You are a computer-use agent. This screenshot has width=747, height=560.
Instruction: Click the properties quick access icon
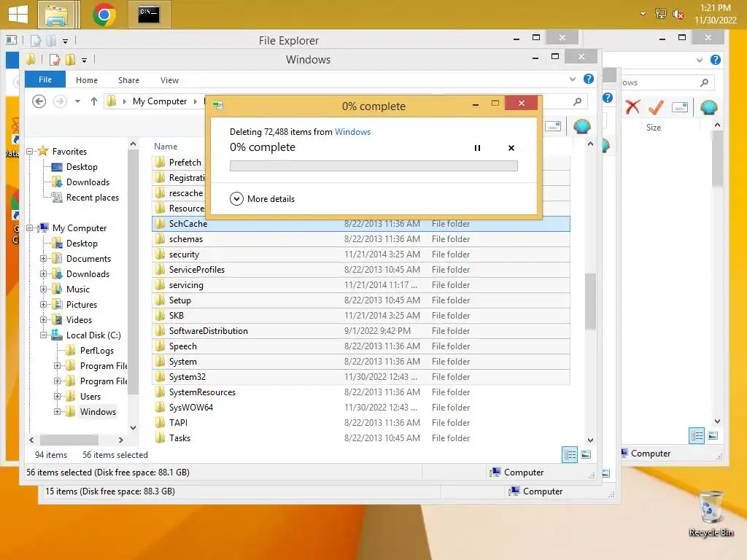[54, 60]
